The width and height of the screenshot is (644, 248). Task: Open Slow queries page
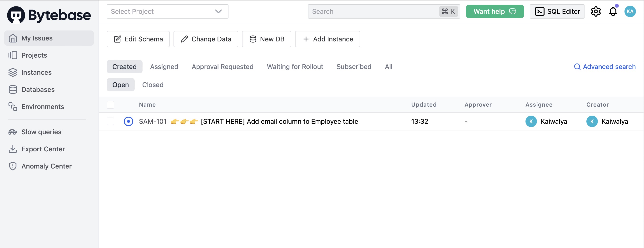(41, 132)
